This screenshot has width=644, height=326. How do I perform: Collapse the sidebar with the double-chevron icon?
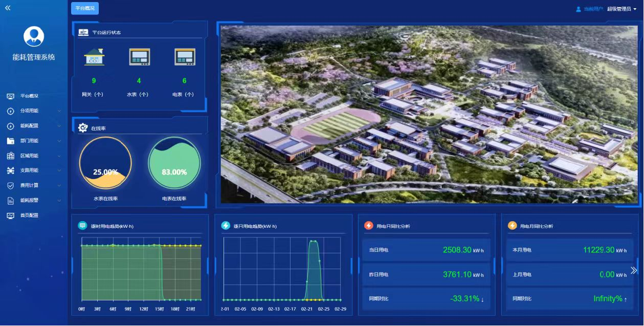click(8, 8)
